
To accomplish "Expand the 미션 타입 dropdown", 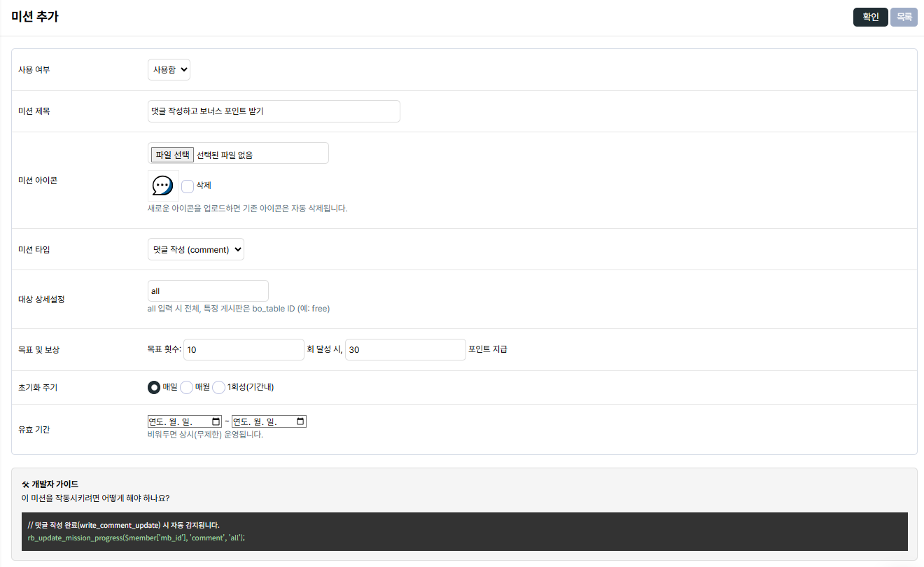I will 196,250.
